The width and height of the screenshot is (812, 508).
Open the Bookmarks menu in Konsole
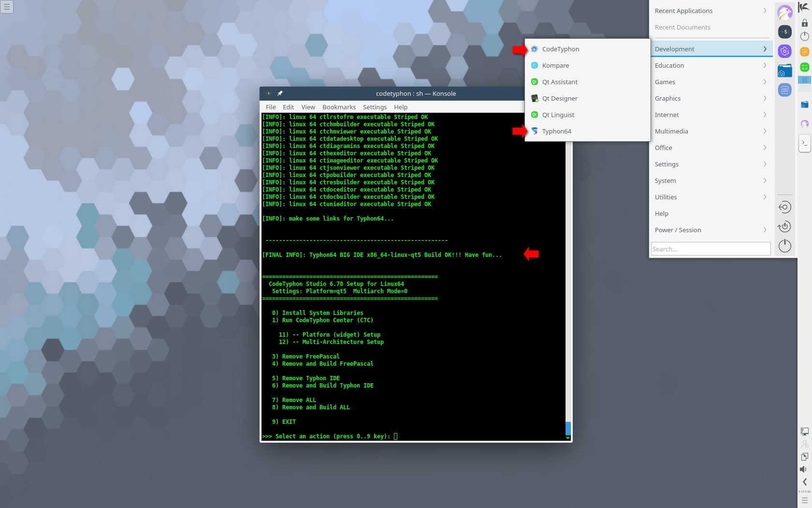point(339,107)
